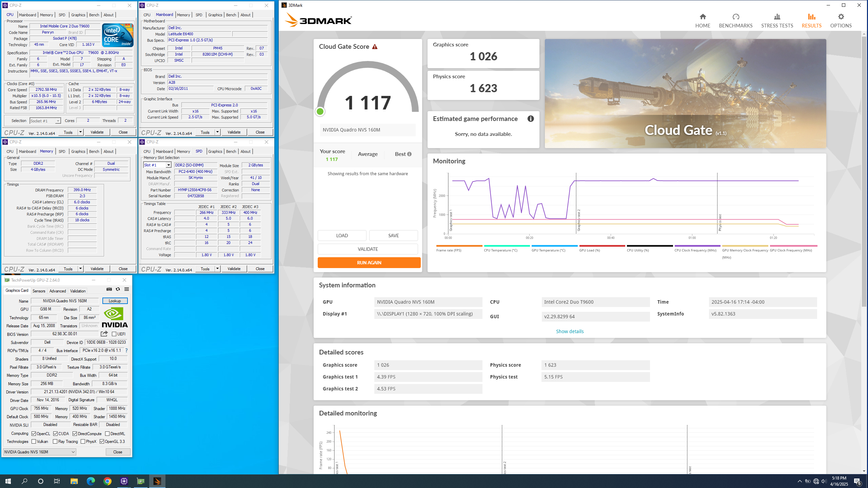Toggle the OpenGL 3.3 checkbox
868x488 pixels.
(102, 442)
